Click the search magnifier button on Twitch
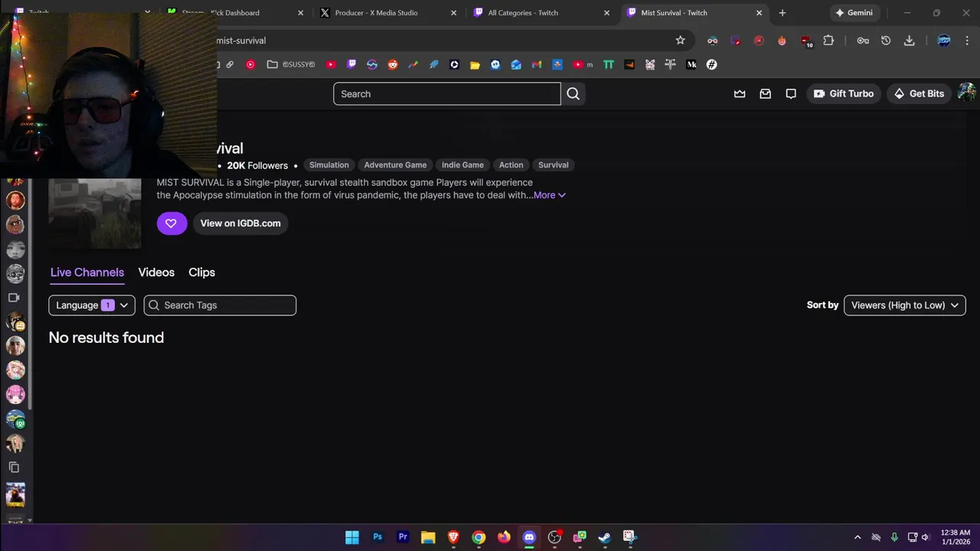 [x=573, y=94]
